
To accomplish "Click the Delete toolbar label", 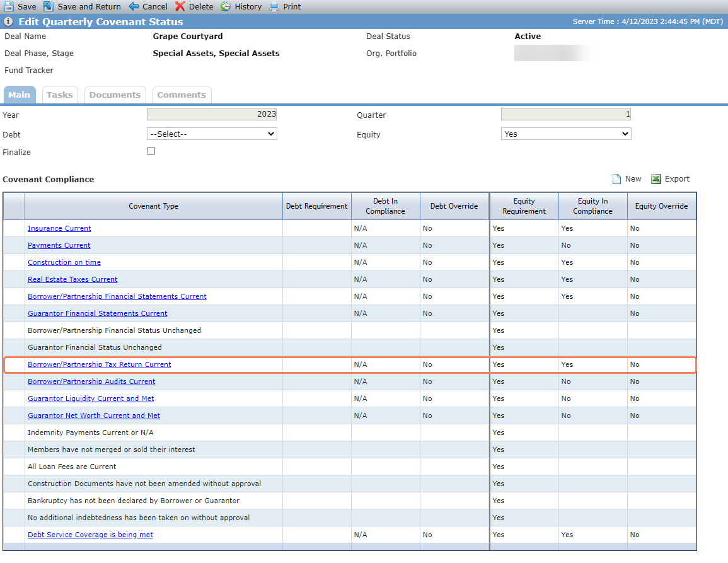I will [x=201, y=6].
